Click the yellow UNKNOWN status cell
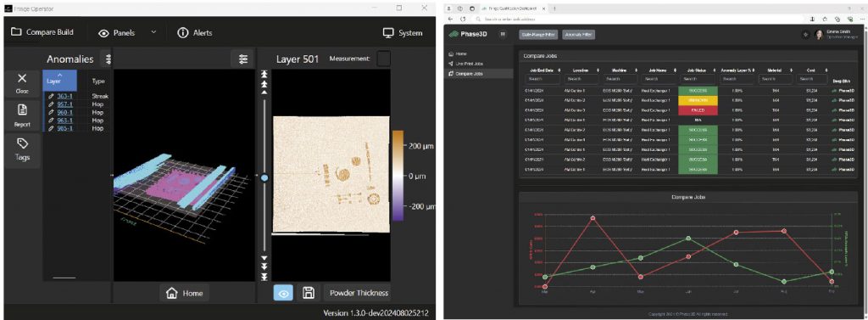 [x=698, y=100]
